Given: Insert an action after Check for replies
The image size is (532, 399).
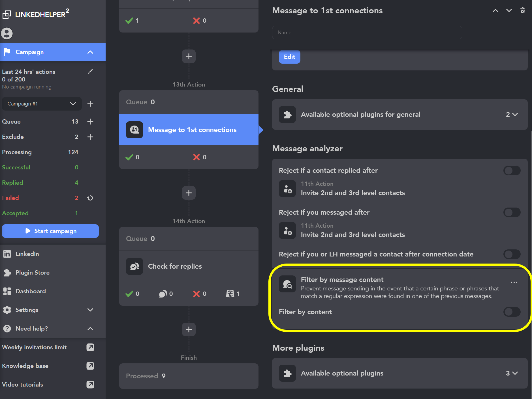Looking at the screenshot, I should point(189,329).
